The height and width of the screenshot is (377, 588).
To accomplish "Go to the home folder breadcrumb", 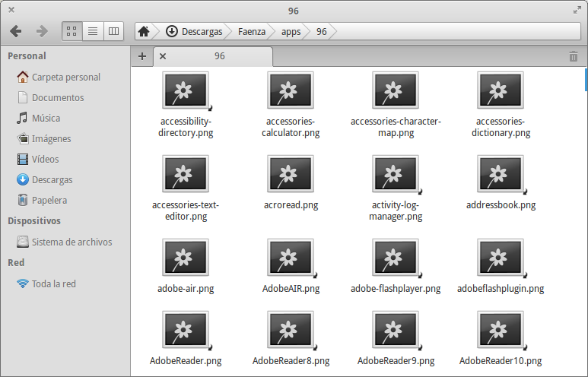I will 144,31.
